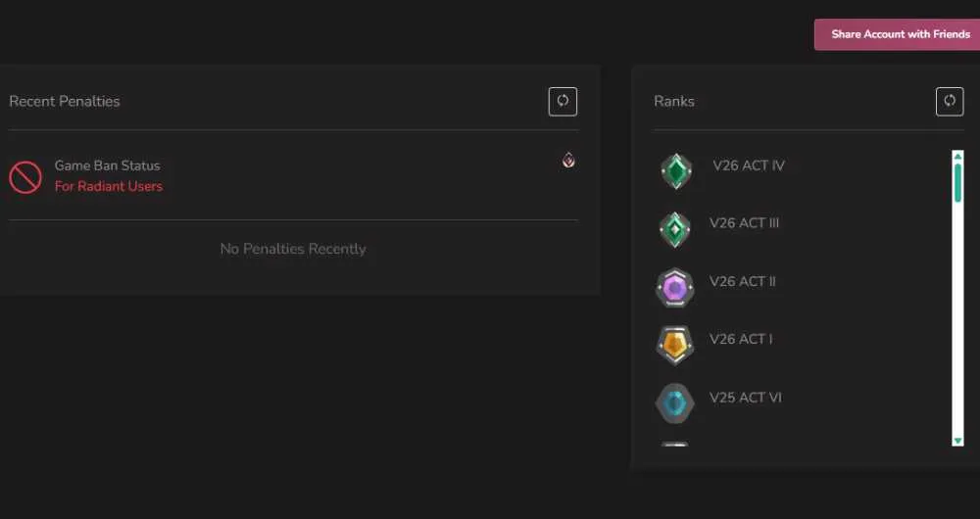Click Share Account with Friends button
The height and width of the screenshot is (519, 980).
[x=897, y=34]
